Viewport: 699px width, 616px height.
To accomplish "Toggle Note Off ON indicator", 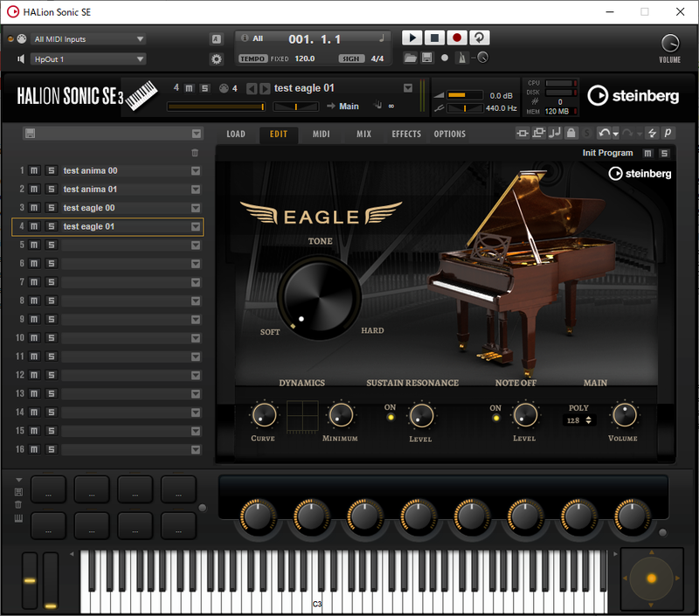I will (x=495, y=419).
